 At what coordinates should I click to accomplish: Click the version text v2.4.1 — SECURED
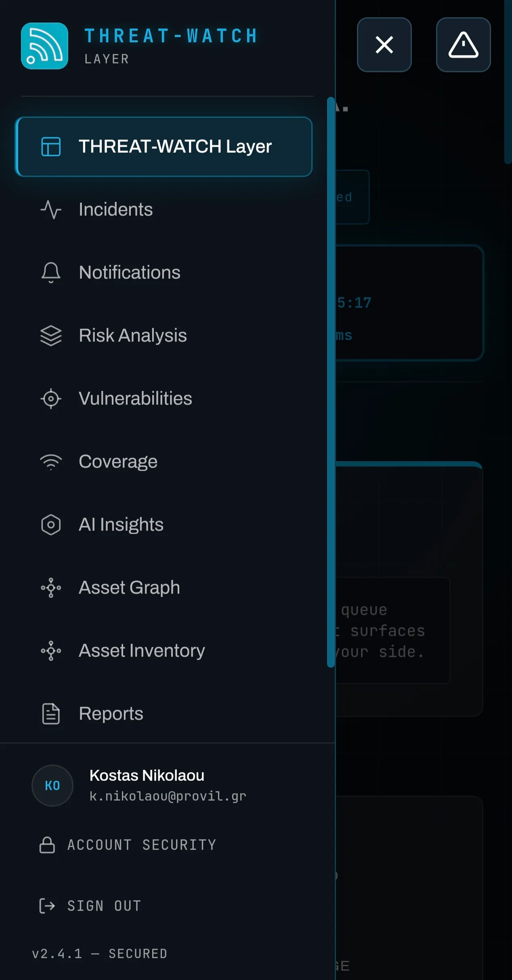pos(100,954)
